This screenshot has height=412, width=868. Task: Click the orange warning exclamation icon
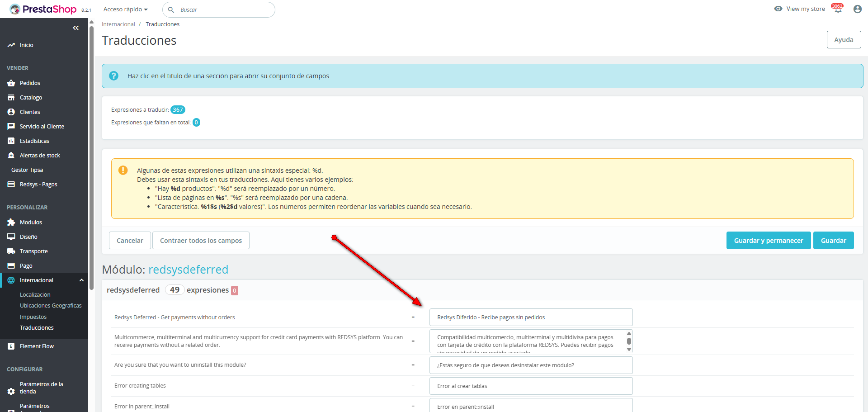coord(123,170)
